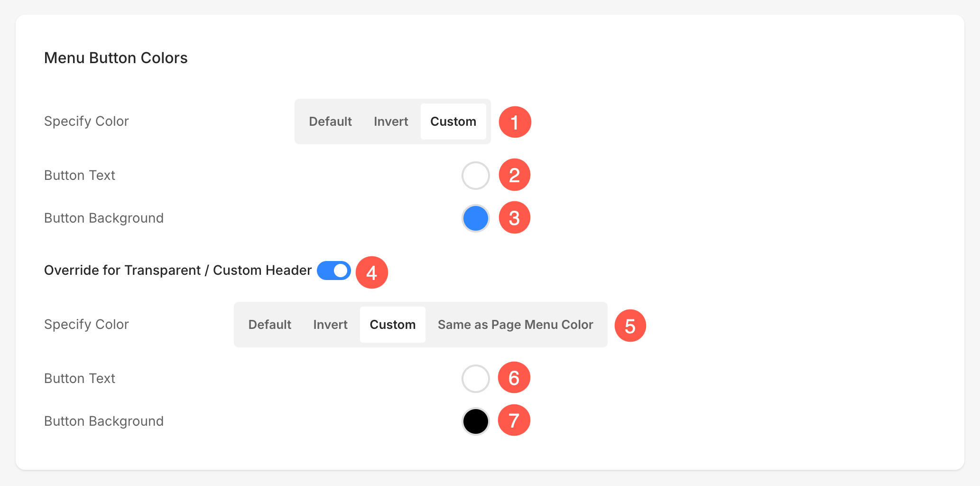Click the red number 6 badge

514,378
